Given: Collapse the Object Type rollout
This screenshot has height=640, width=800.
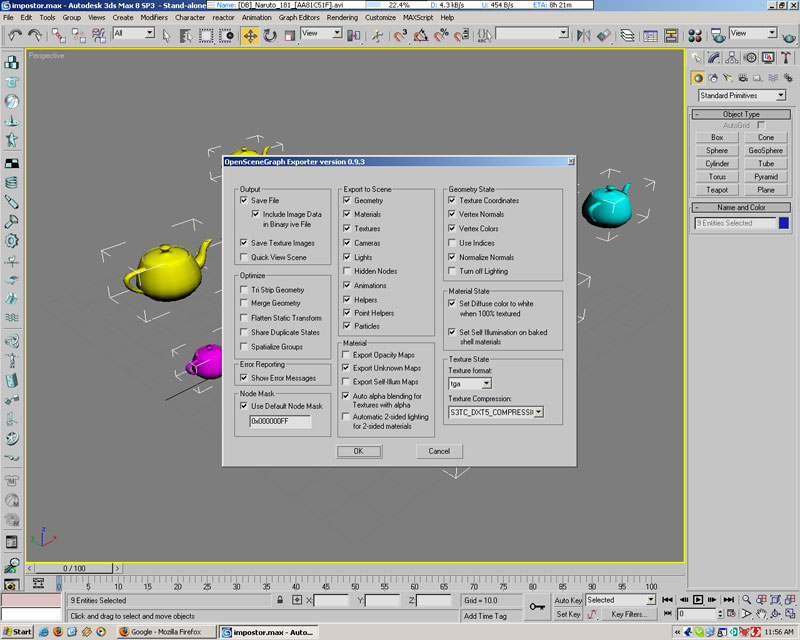Looking at the screenshot, I should (x=741, y=114).
